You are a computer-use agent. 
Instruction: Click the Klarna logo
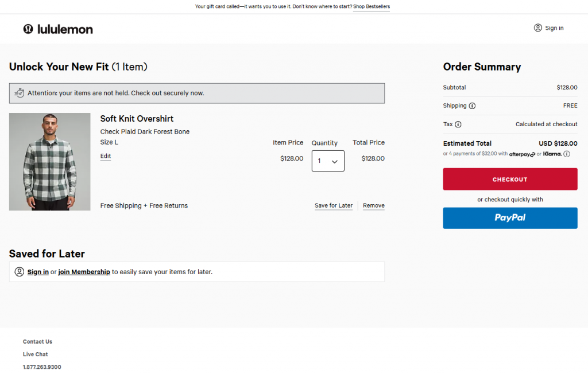click(x=552, y=154)
